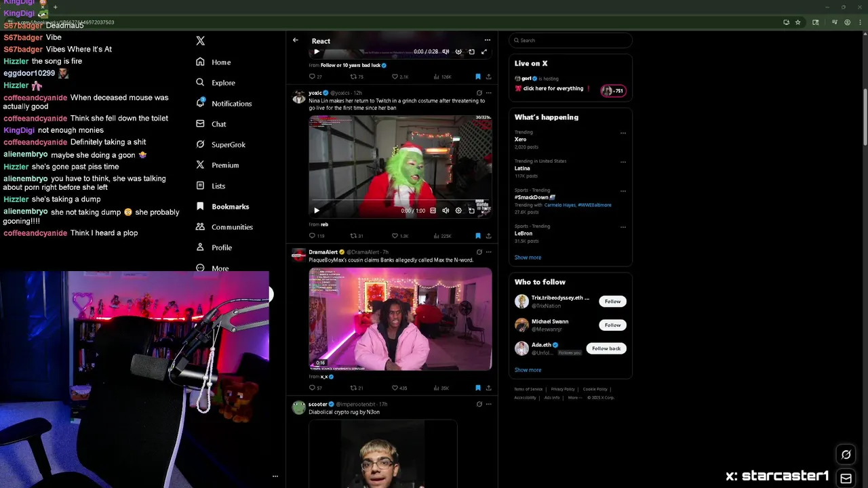Open LeBron trend options
868x488 pixels.
click(x=623, y=227)
